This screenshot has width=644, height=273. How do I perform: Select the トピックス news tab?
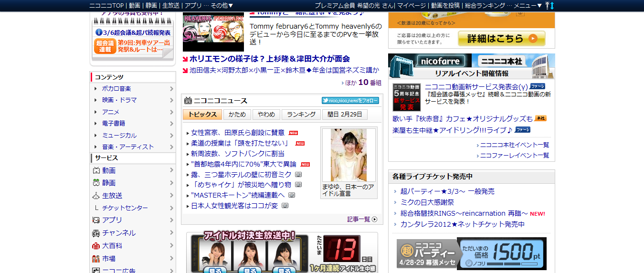point(202,115)
